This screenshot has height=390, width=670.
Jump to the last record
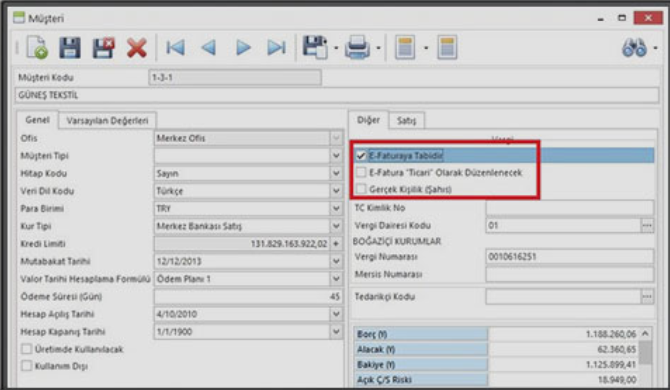[x=276, y=47]
